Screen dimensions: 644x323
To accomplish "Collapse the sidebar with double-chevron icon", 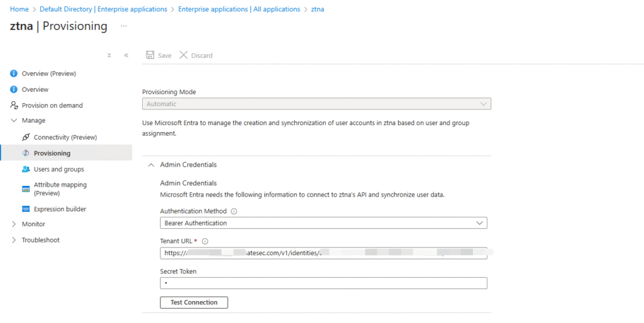I will (126, 55).
